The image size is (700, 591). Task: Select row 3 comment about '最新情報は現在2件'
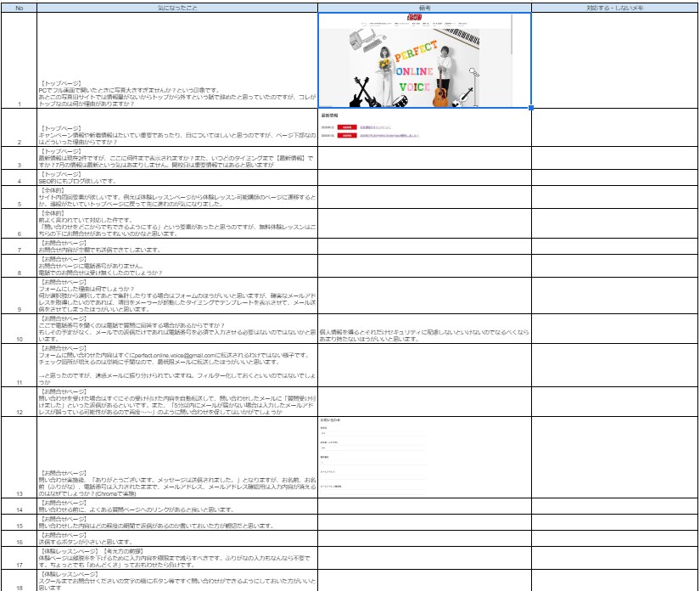[177, 158]
